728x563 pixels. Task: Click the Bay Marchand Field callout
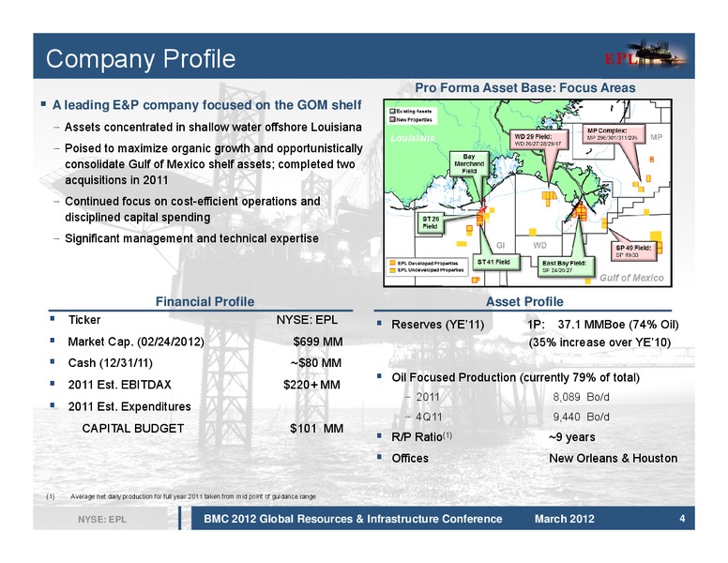[469, 163]
